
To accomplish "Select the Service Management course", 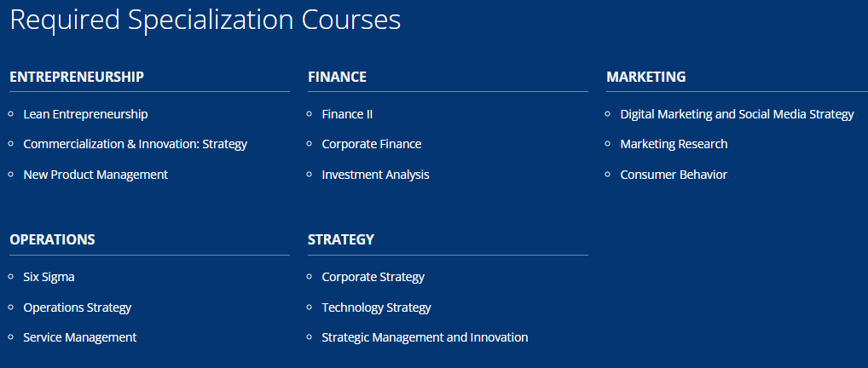I will pos(79,337).
